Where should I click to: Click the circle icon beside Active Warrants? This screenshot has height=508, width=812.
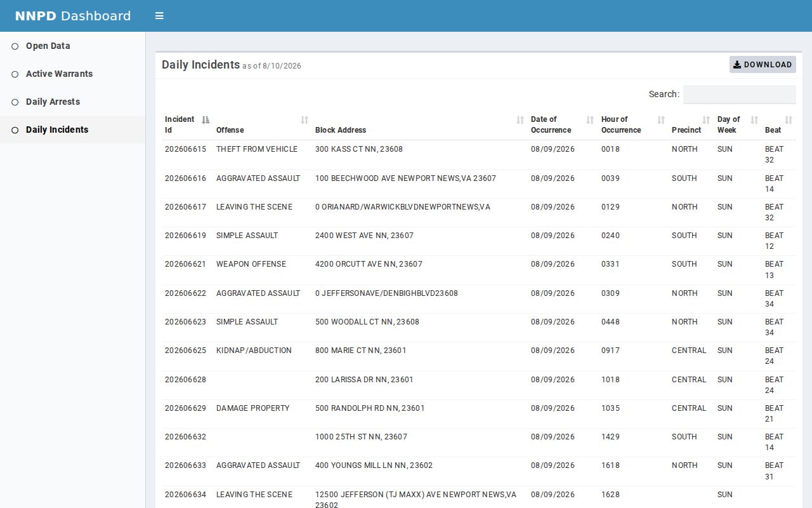(x=15, y=74)
